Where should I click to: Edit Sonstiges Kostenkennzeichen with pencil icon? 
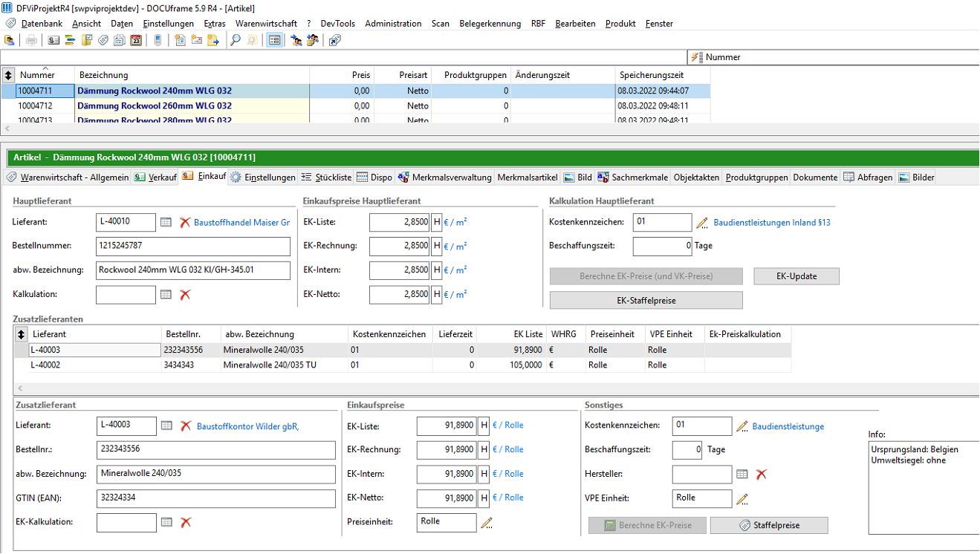[x=742, y=426]
